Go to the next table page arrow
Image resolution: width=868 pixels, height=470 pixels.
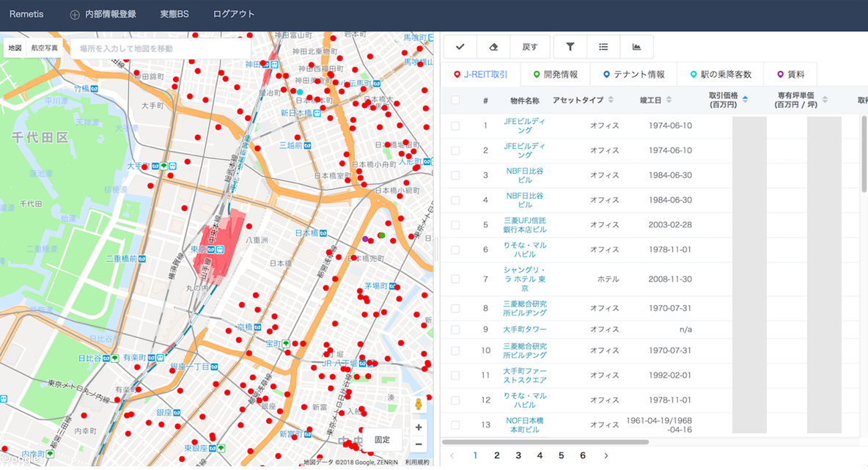coord(606,455)
